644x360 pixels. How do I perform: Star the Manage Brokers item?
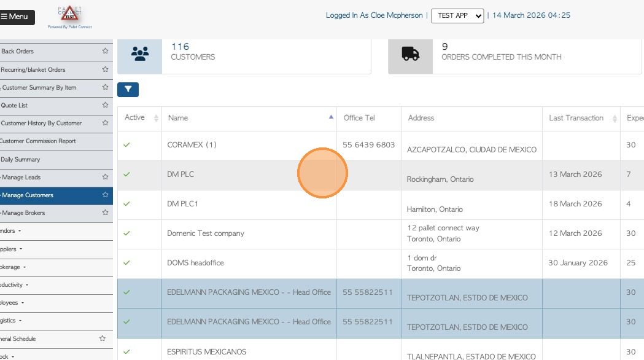pyautogui.click(x=105, y=213)
